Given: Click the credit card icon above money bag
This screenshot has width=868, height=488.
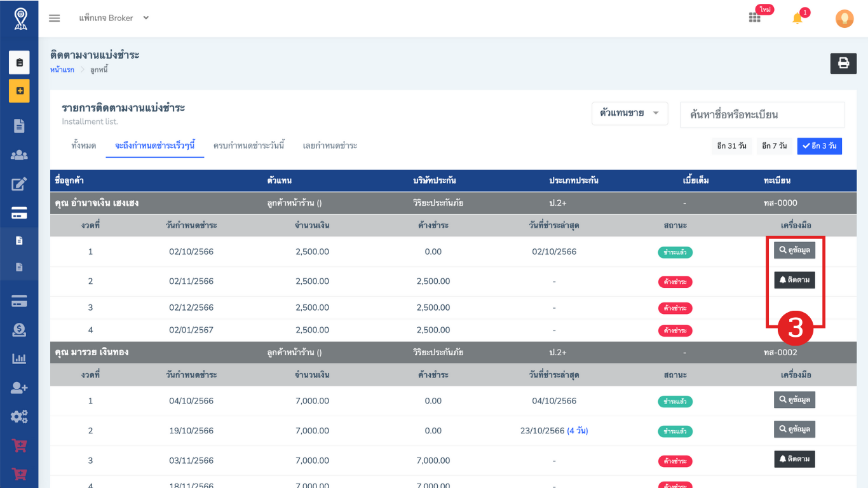Looking at the screenshot, I should (x=19, y=301).
